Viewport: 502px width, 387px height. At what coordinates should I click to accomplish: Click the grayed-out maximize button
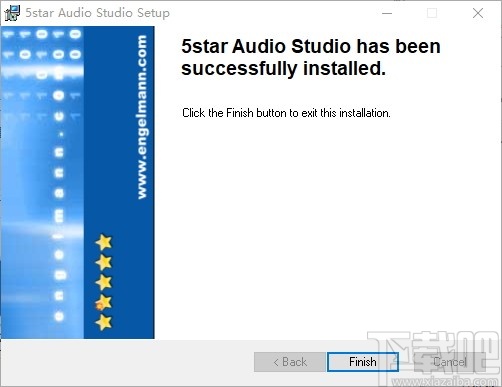432,13
